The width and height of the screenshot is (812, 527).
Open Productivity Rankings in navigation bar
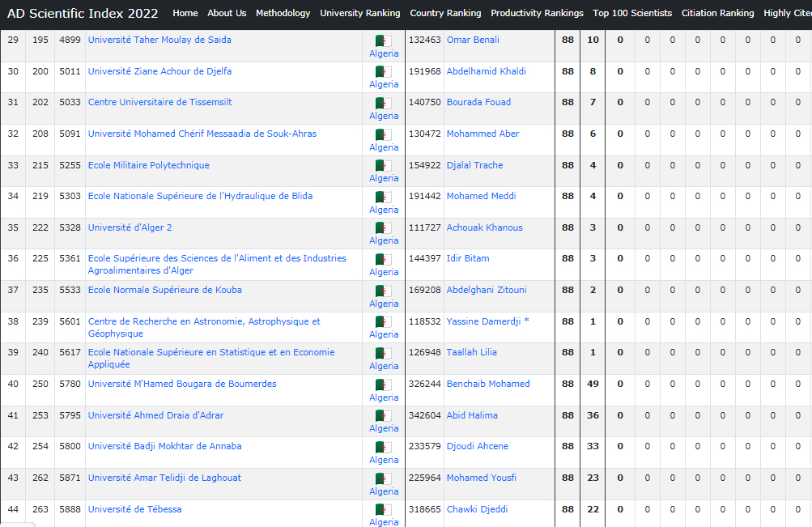[537, 13]
